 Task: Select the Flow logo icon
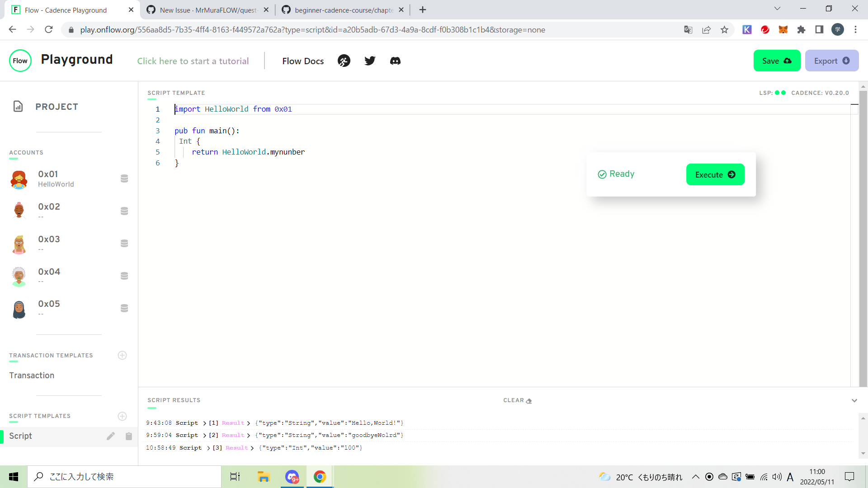20,60
